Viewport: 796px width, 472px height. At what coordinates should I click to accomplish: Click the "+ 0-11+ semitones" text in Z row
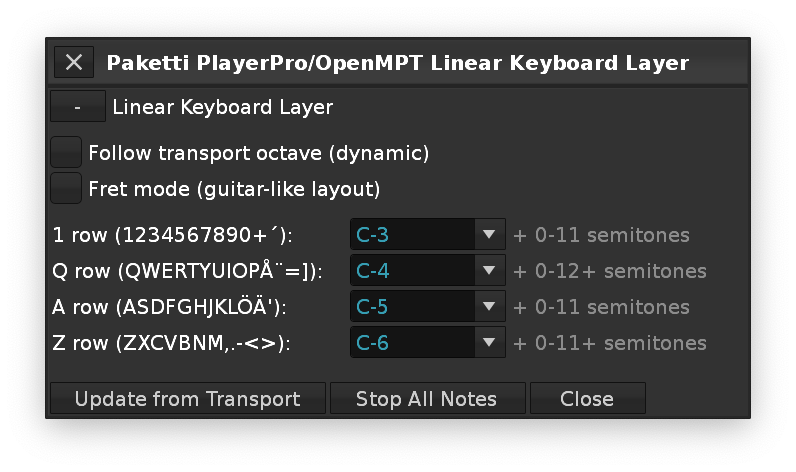pyautogui.click(x=609, y=343)
